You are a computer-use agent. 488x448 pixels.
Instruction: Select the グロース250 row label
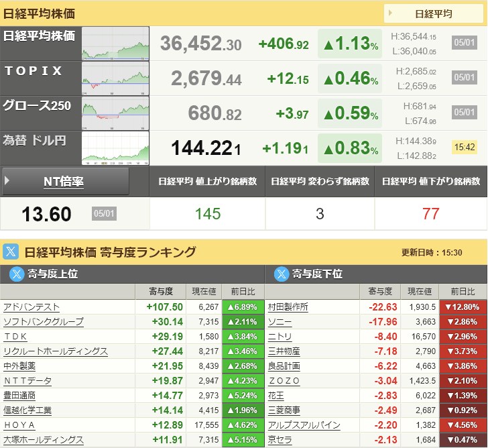click(37, 106)
